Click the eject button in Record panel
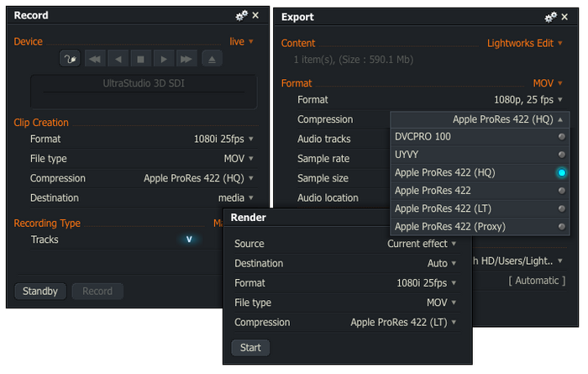Viewport: 588px width, 374px height. coord(211,59)
